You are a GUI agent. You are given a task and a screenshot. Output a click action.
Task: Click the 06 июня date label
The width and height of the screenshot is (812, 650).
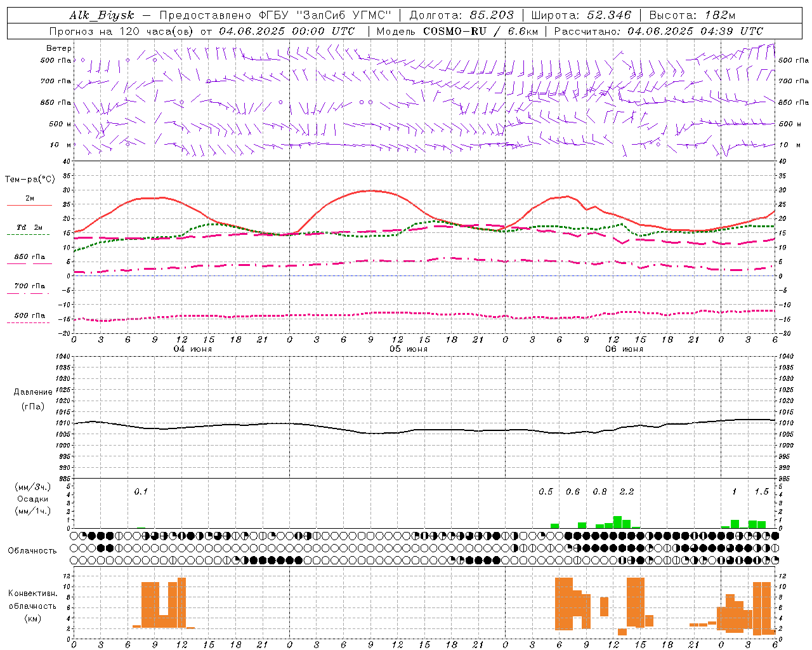624,349
